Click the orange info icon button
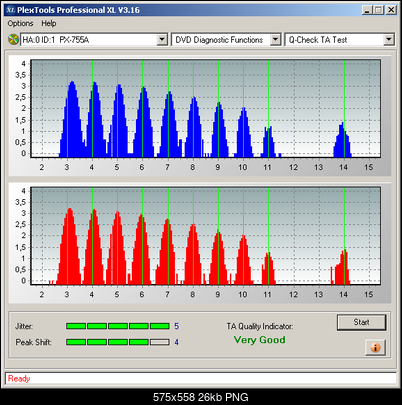Screen dimensions: 402x405 pos(375,348)
